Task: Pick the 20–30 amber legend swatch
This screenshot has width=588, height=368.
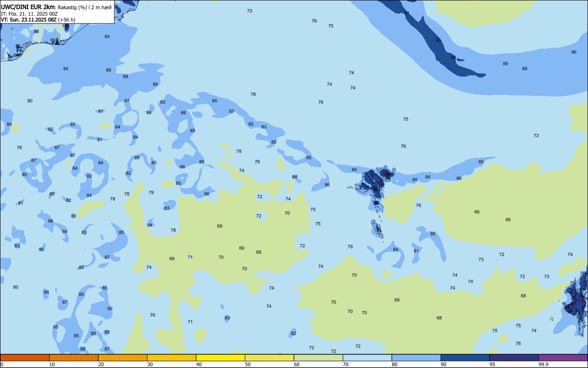Action: pos(123,357)
